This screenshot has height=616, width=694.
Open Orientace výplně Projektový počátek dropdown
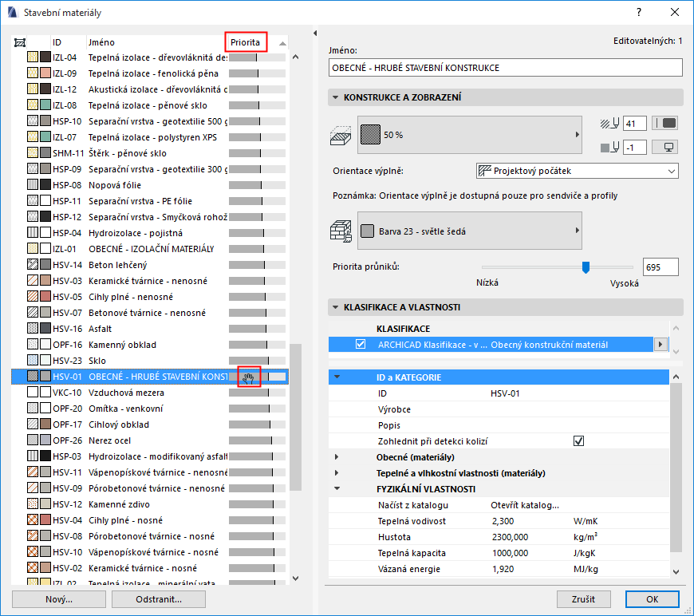coord(578,171)
